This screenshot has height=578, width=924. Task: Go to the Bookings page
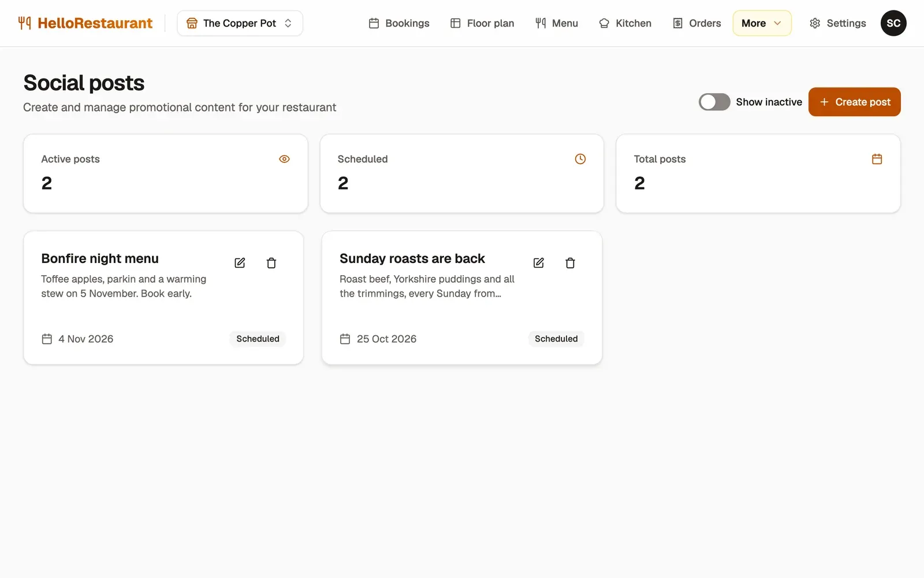399,23
